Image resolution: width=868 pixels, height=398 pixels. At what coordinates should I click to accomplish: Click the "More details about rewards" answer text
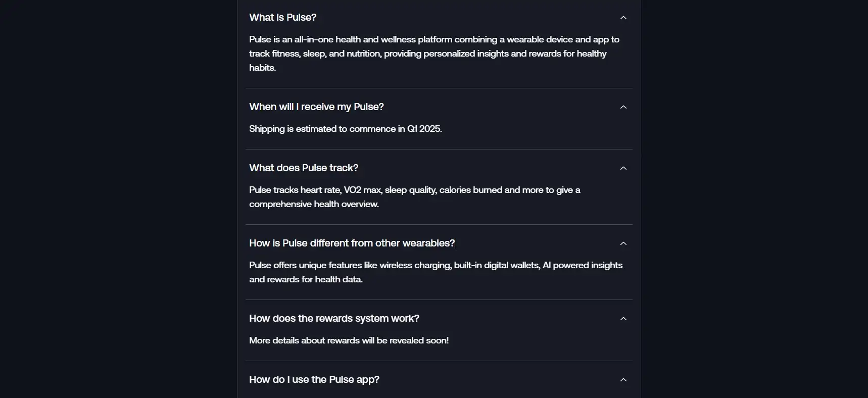pos(349,340)
